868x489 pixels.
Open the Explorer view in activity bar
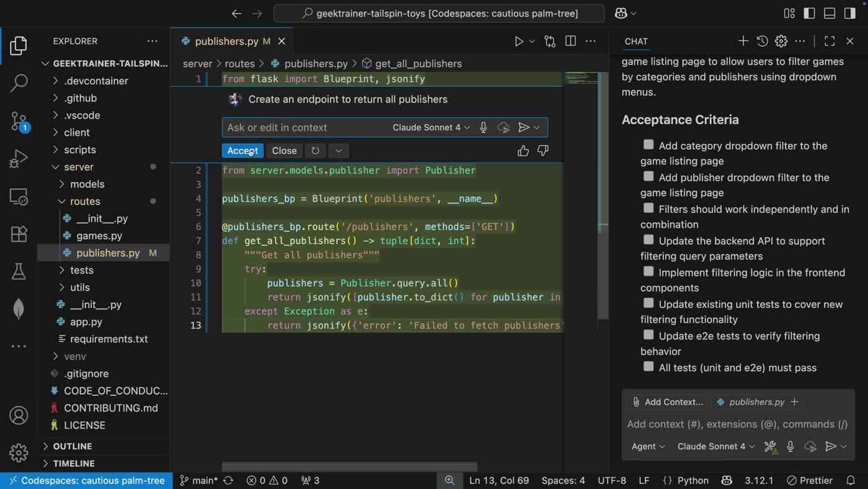click(19, 46)
